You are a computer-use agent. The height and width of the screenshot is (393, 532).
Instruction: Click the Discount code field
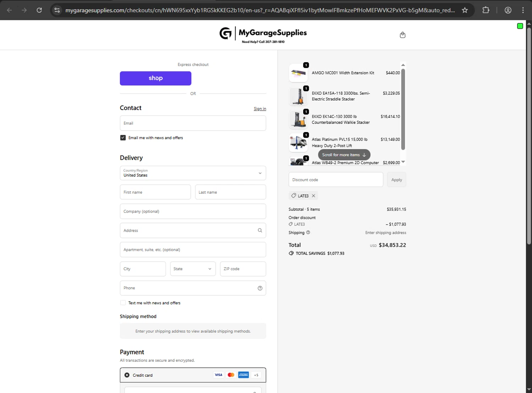[336, 180]
